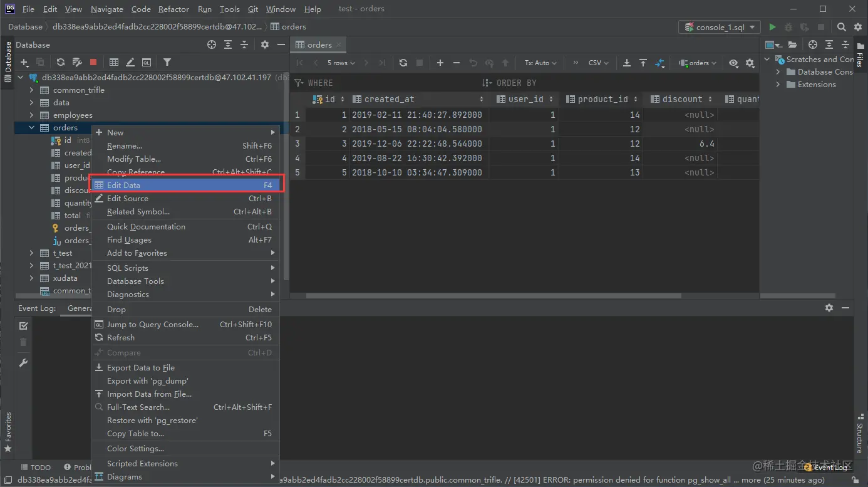Image resolution: width=868 pixels, height=487 pixels.
Task: Add a new row in data grid
Action: (x=440, y=63)
